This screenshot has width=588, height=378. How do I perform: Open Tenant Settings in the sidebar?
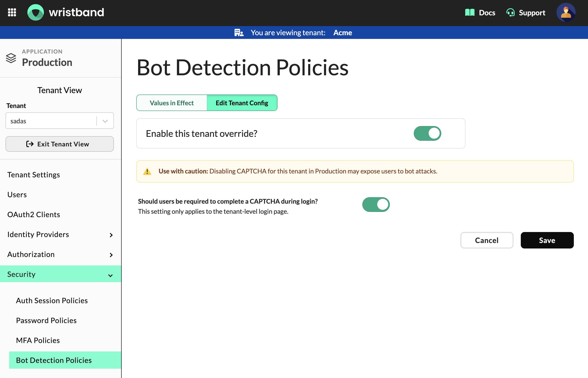(61, 175)
